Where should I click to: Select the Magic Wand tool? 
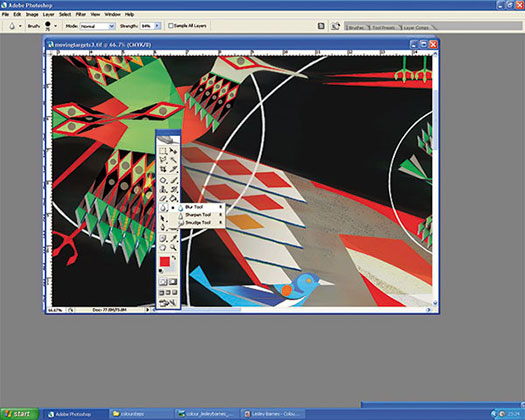click(x=173, y=160)
